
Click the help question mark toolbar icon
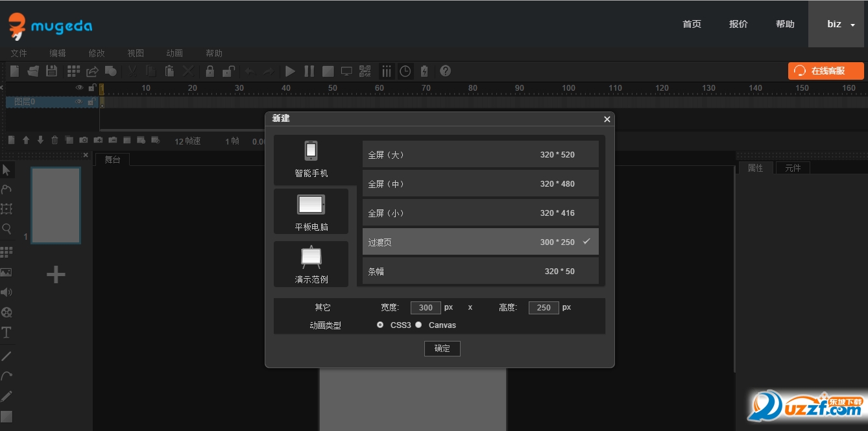pyautogui.click(x=445, y=71)
